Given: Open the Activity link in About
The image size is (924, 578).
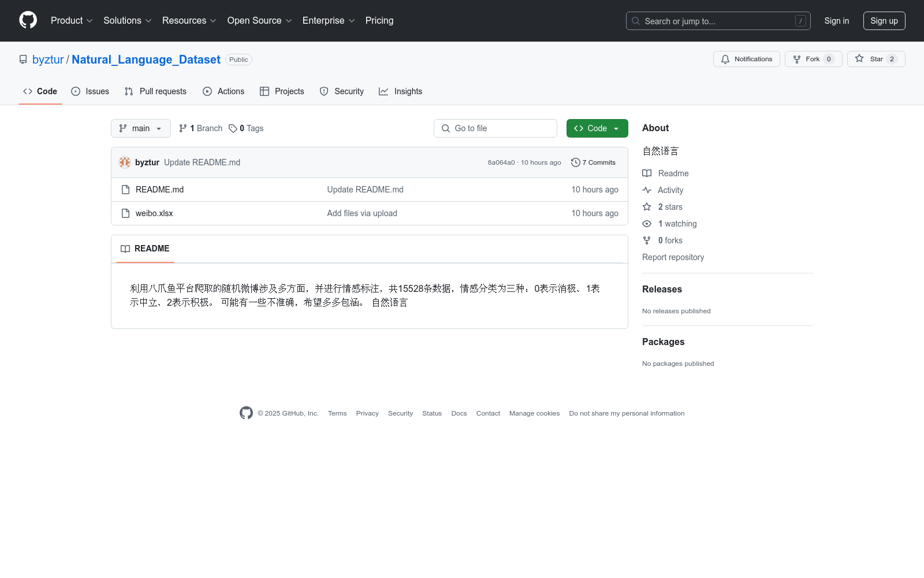Looking at the screenshot, I should tap(663, 190).
